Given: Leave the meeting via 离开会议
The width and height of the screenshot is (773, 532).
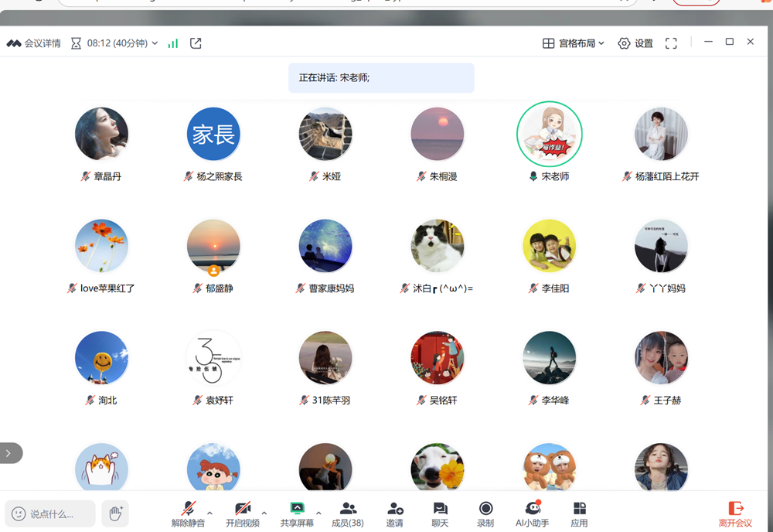Looking at the screenshot, I should (736, 513).
